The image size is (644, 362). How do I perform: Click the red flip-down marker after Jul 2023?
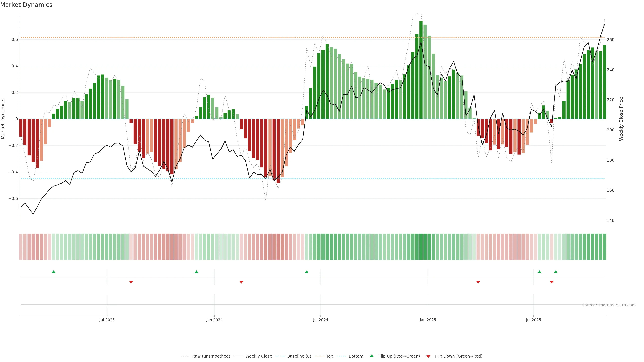coord(131,282)
